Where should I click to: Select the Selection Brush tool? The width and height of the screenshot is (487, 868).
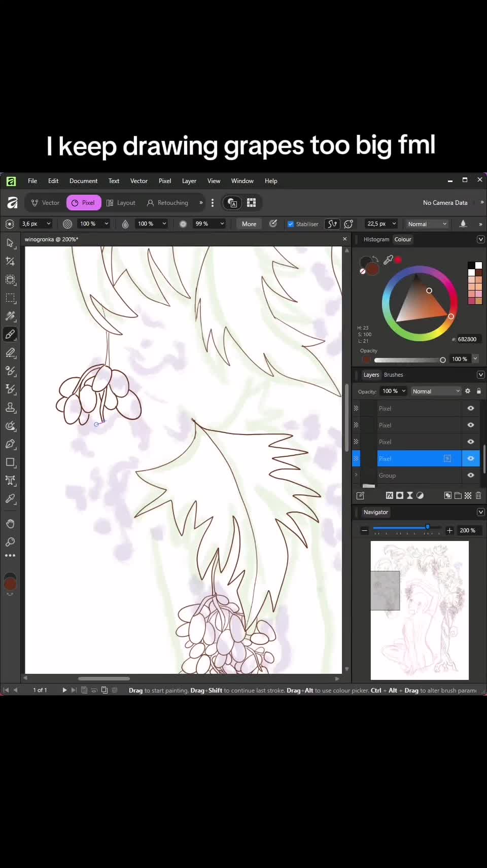[10, 280]
